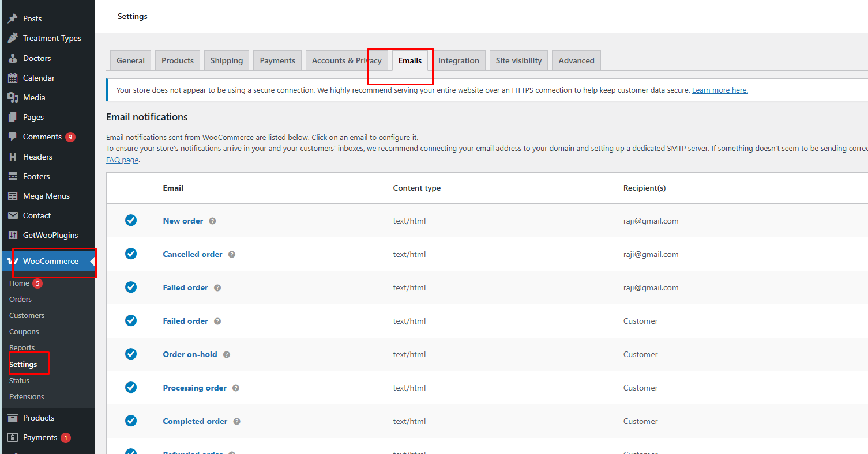868x454 pixels.
Task: Click the Comments bubble icon
Action: (x=13, y=137)
